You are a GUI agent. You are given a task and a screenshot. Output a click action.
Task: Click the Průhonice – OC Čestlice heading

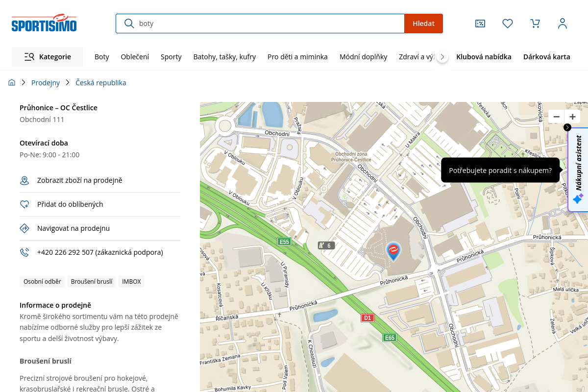[58, 108]
